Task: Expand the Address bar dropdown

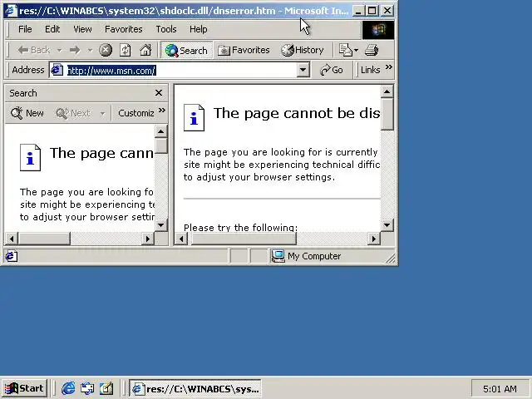Action: (303, 70)
